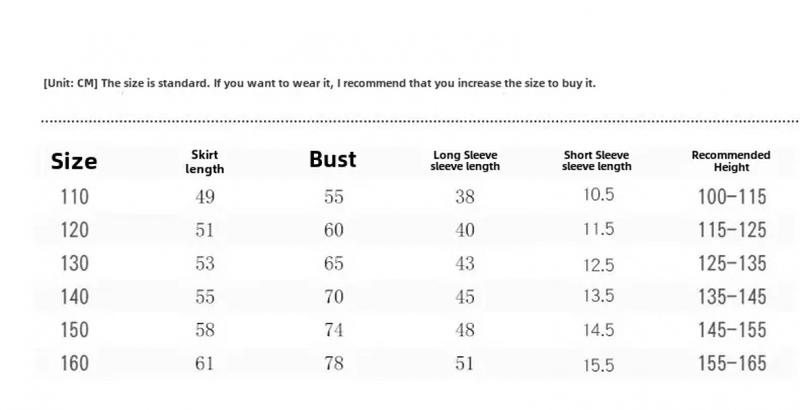
Task: Click size 150 row label
Action: [74, 330]
